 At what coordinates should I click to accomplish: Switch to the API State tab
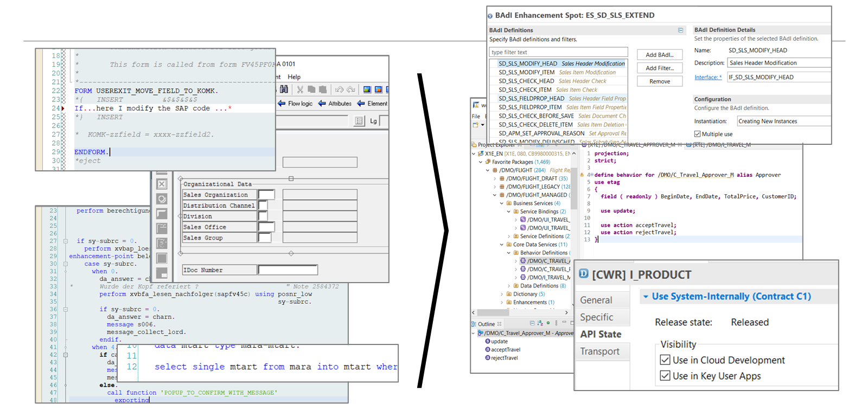pos(601,334)
